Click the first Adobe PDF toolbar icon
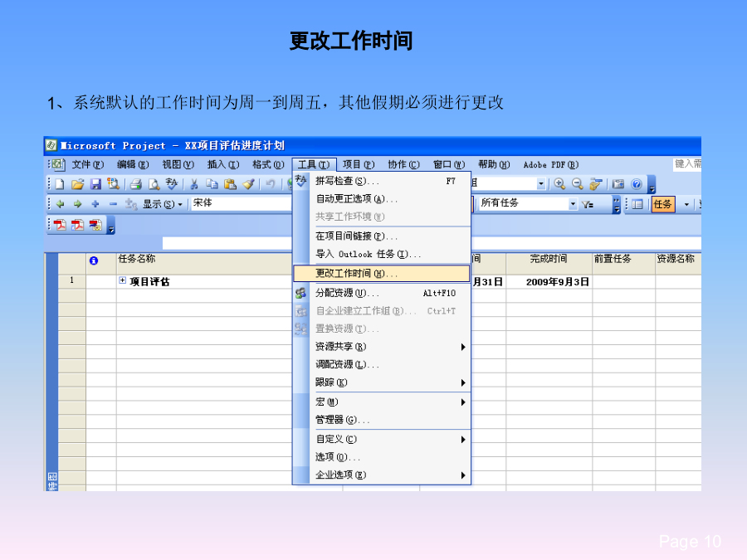This screenshot has width=747, height=560. (x=60, y=225)
